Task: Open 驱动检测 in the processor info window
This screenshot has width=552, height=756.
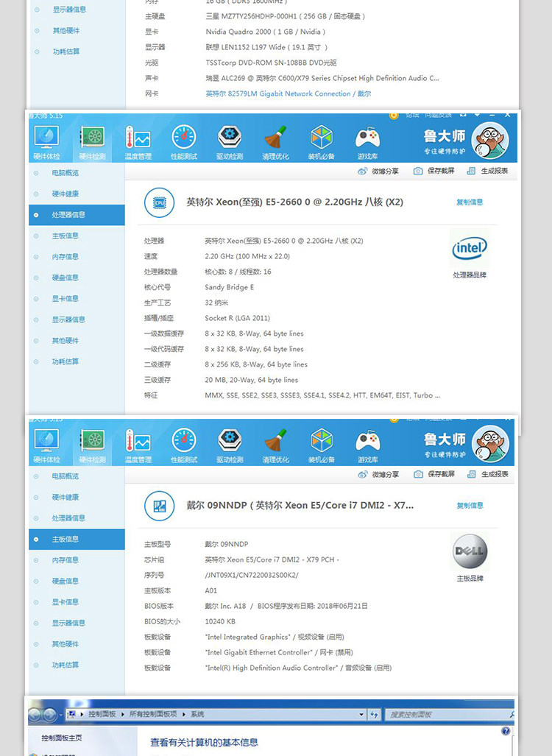Action: click(x=230, y=142)
